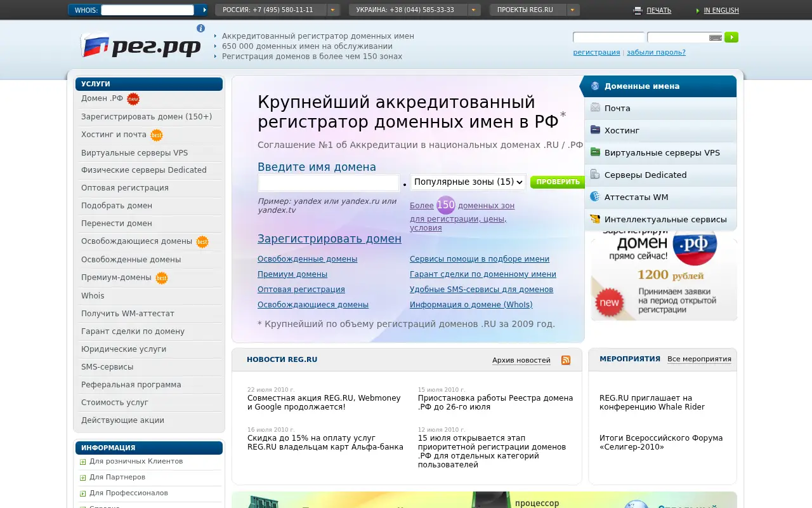Viewport: 812px width, 508px height.
Task: Click the Dedicated servers icon in tab list
Action: coord(595,175)
